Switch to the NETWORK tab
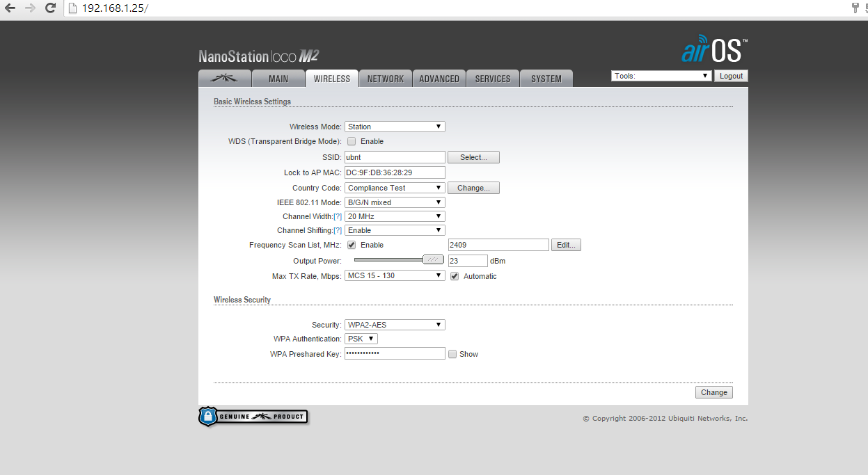The height and width of the screenshot is (475, 868). click(x=386, y=79)
